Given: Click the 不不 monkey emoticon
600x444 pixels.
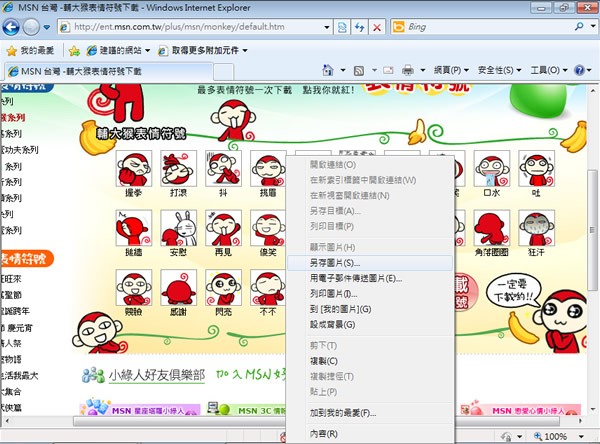Looking at the screenshot, I should 268,287.
